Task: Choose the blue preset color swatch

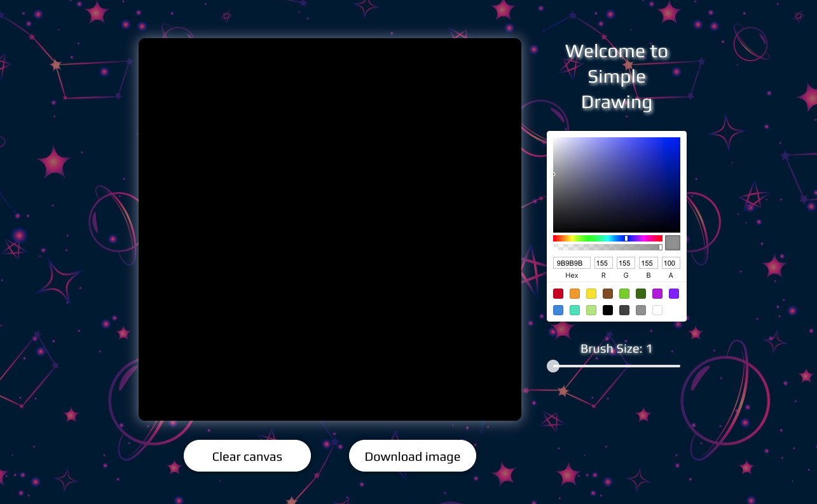Action: pyautogui.click(x=558, y=310)
